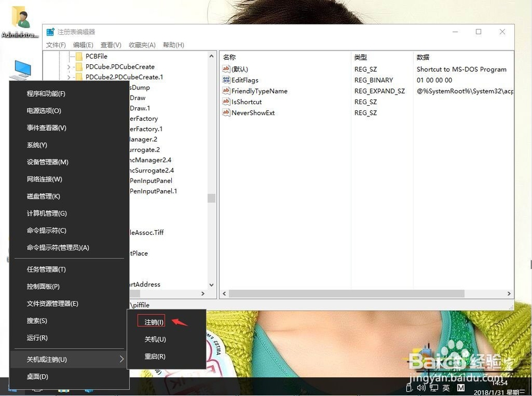
Task: Select the PCBFile tree item
Action: coord(96,56)
